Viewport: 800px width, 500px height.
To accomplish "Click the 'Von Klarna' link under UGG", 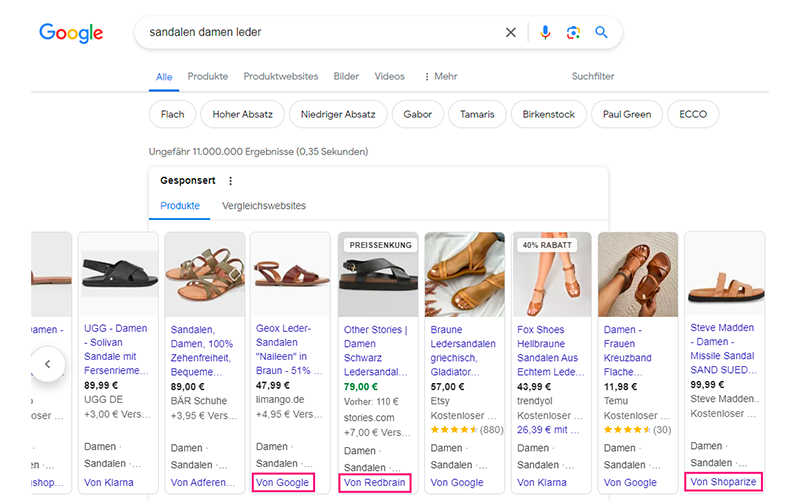I will [109, 482].
